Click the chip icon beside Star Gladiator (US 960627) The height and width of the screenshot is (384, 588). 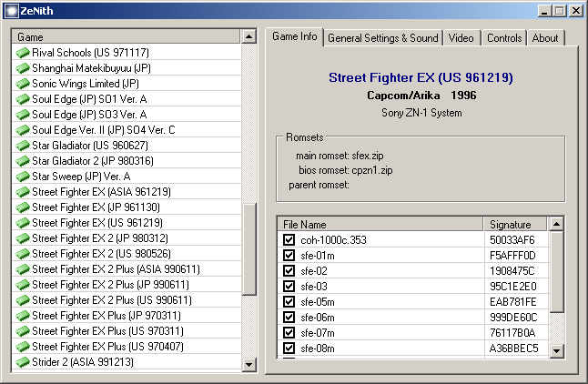23,146
